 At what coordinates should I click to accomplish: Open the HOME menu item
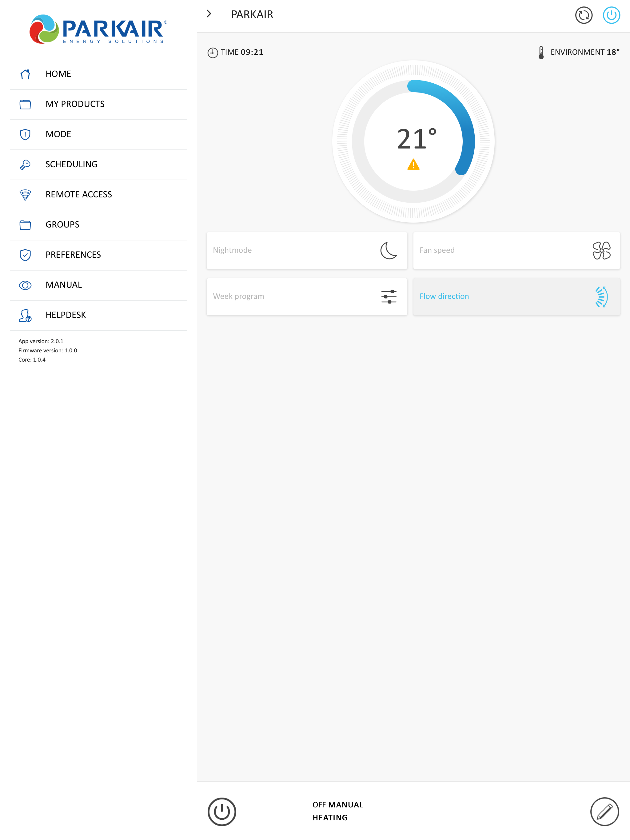pos(58,74)
